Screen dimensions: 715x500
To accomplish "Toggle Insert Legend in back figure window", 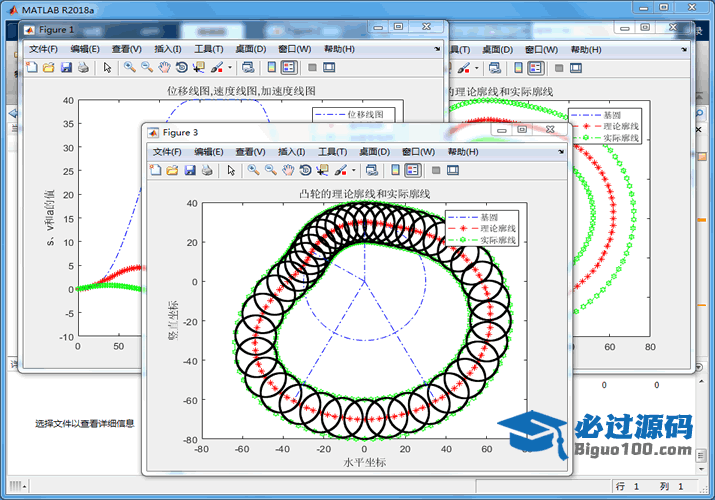I will coord(535,68).
